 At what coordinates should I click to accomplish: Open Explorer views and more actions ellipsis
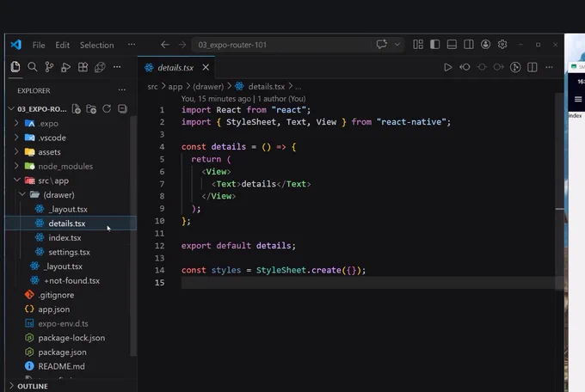click(122, 90)
